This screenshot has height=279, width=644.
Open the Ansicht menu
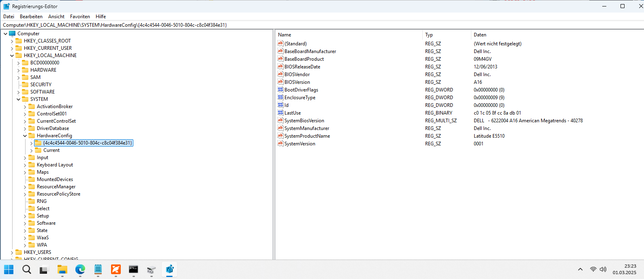pyautogui.click(x=56, y=17)
